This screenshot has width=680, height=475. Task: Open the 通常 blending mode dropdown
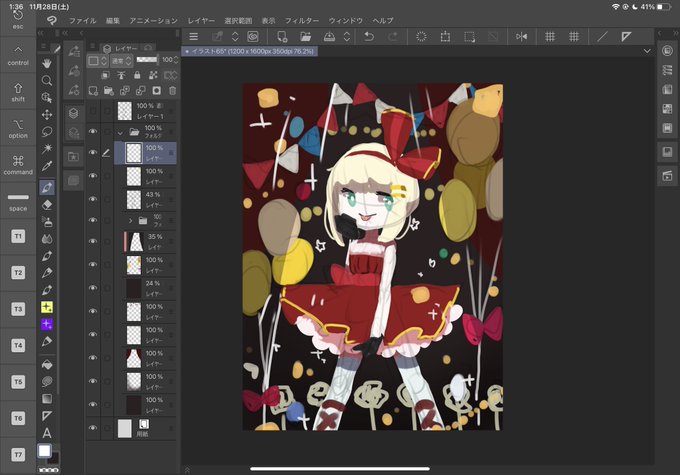coord(121,61)
